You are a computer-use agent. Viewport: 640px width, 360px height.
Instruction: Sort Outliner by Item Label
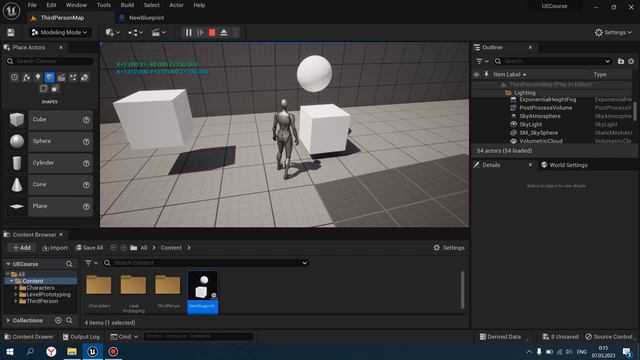tap(509, 75)
